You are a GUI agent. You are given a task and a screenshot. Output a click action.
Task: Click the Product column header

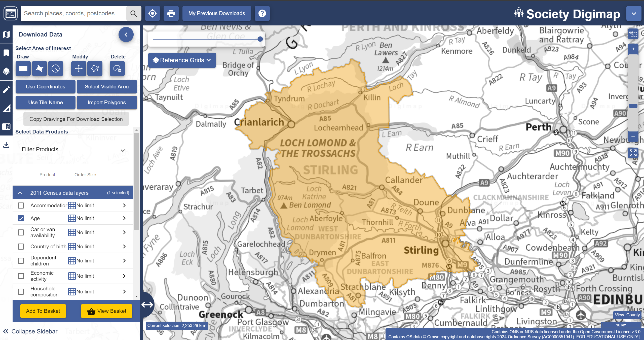pos(47,175)
